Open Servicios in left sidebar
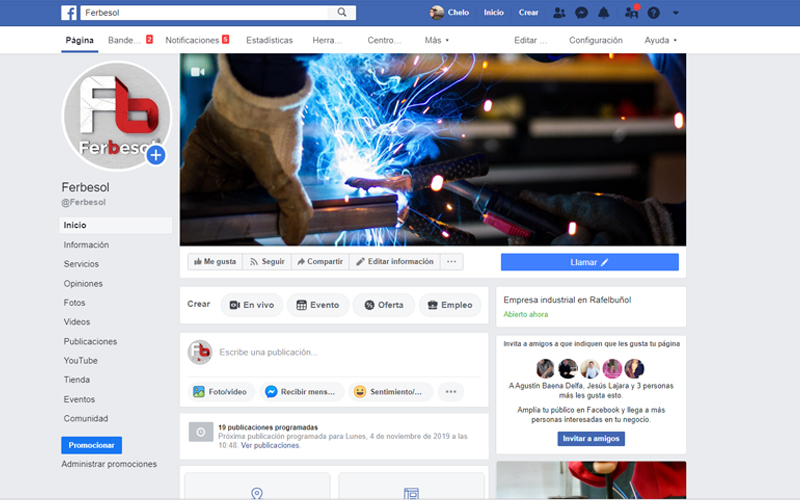This screenshot has width=800, height=500. tap(81, 264)
